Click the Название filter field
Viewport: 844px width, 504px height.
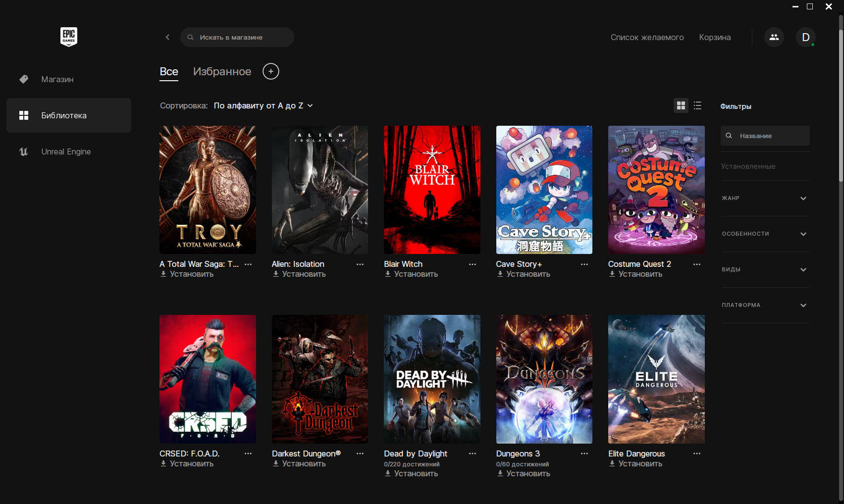(x=765, y=136)
